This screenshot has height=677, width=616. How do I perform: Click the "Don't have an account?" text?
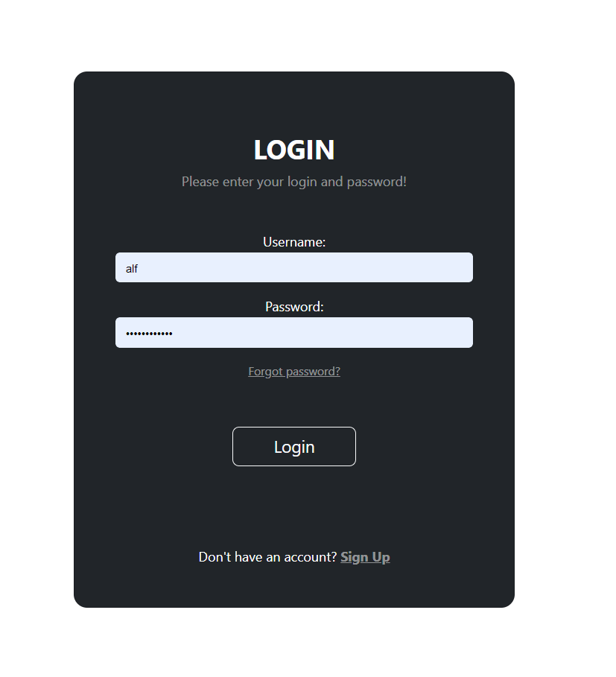[267, 557]
